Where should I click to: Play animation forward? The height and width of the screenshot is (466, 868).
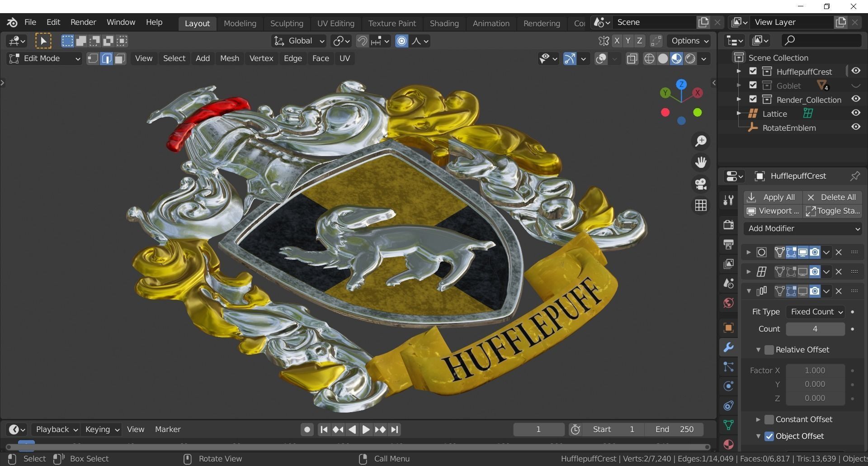(366, 429)
